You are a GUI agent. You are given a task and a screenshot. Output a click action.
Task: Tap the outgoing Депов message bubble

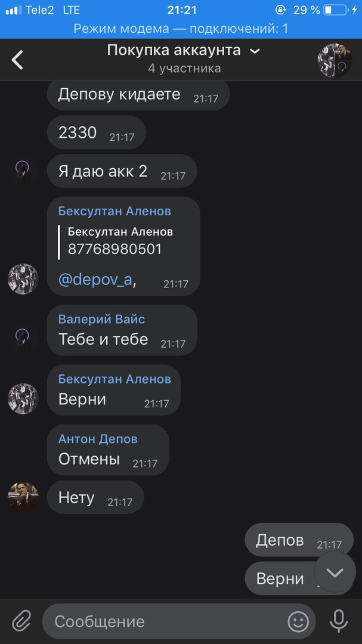(x=298, y=541)
